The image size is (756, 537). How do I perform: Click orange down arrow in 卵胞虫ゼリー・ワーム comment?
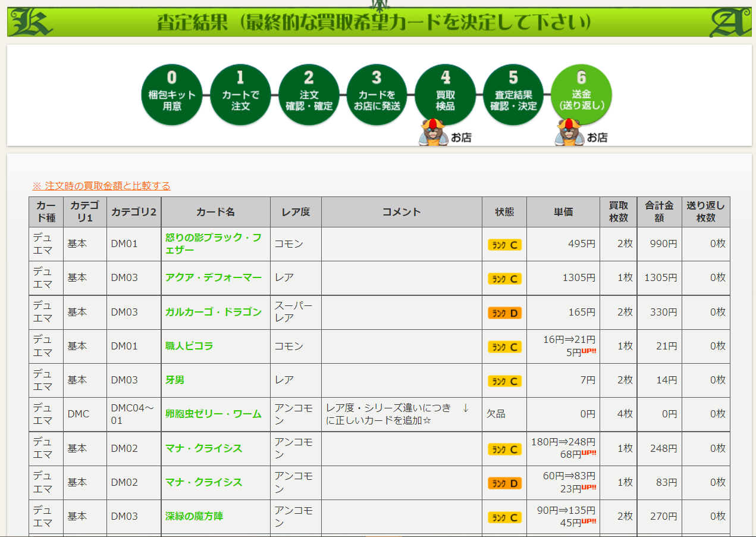(466, 408)
